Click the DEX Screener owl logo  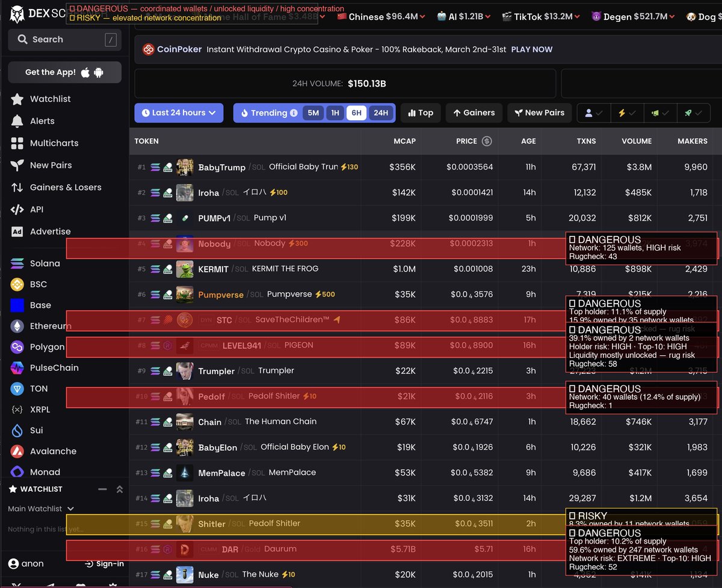pos(17,13)
